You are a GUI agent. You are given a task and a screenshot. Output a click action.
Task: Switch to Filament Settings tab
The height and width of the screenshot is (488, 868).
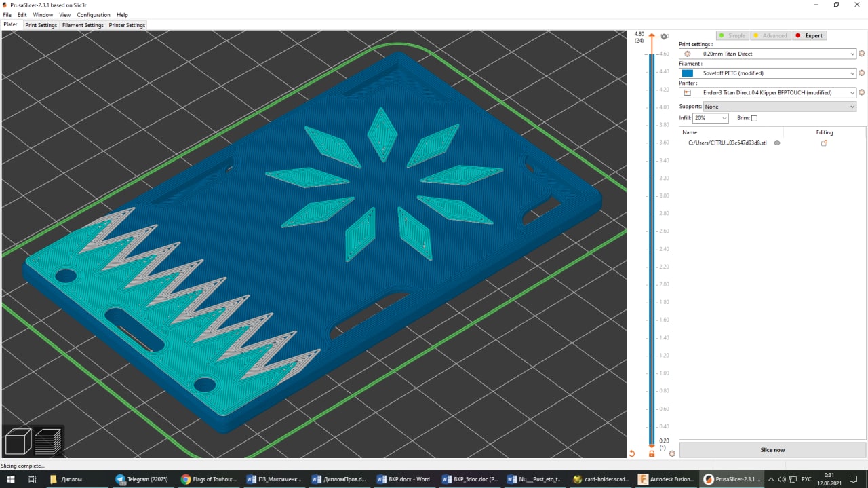(x=83, y=25)
